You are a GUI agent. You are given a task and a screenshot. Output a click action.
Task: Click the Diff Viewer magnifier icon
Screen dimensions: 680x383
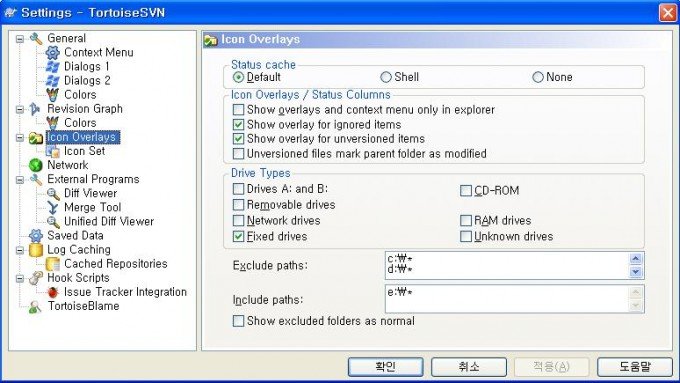point(52,193)
